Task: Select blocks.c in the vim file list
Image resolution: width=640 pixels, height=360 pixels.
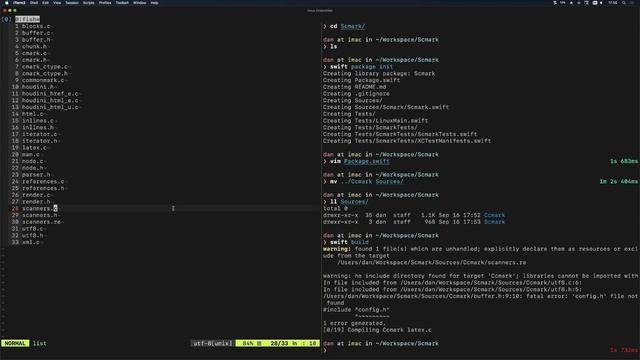Action: (36, 26)
